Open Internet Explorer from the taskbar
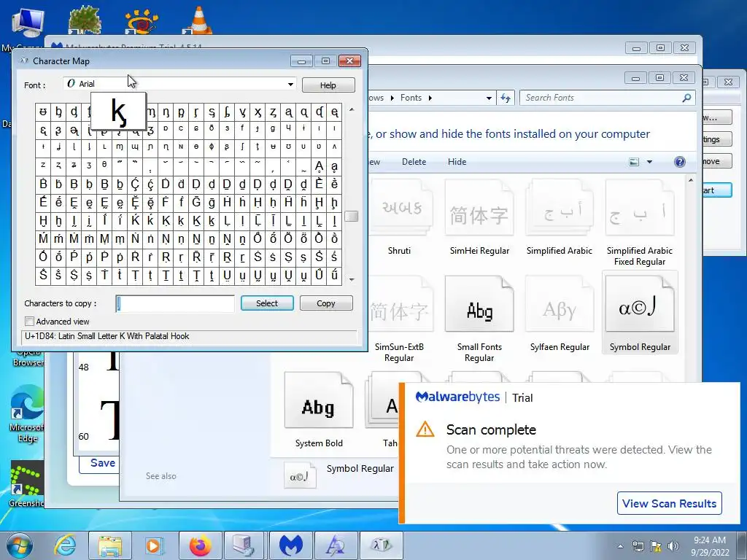Viewport: 747px width, 560px height. [x=65, y=545]
